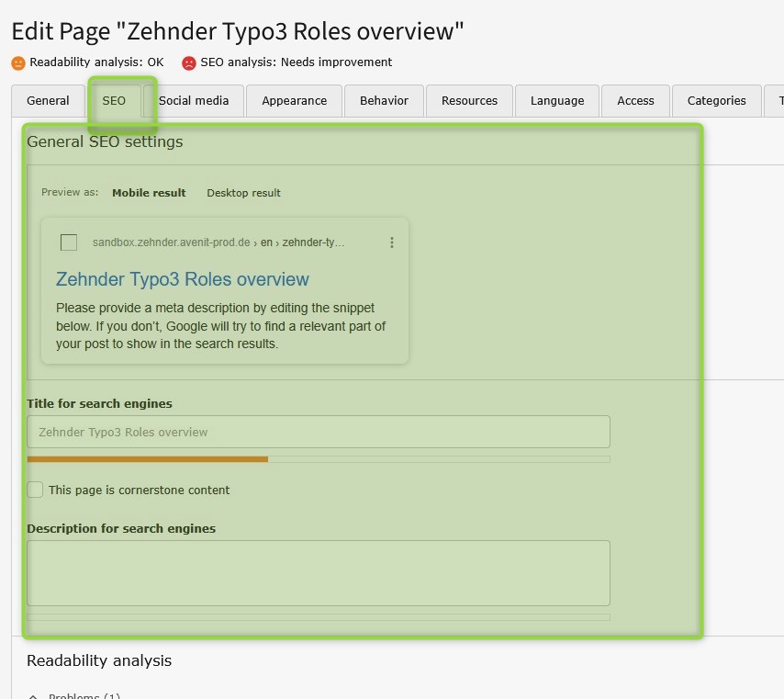Switch the preview to Desktop result

point(243,193)
